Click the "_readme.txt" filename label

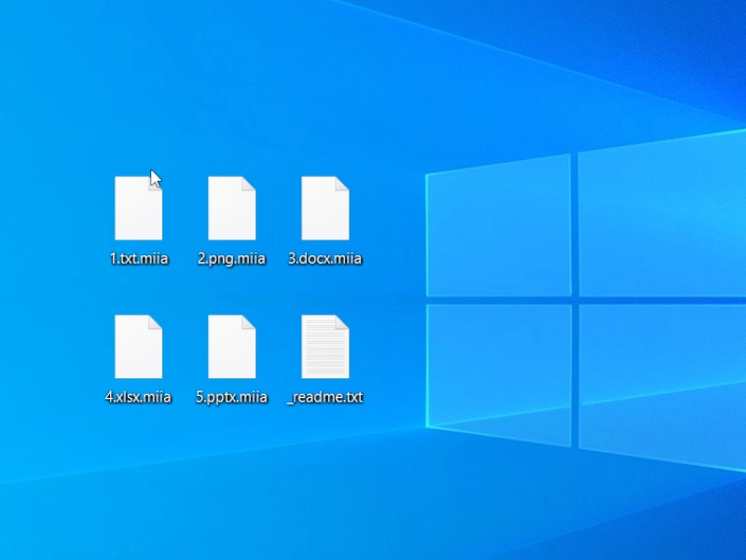(325, 397)
